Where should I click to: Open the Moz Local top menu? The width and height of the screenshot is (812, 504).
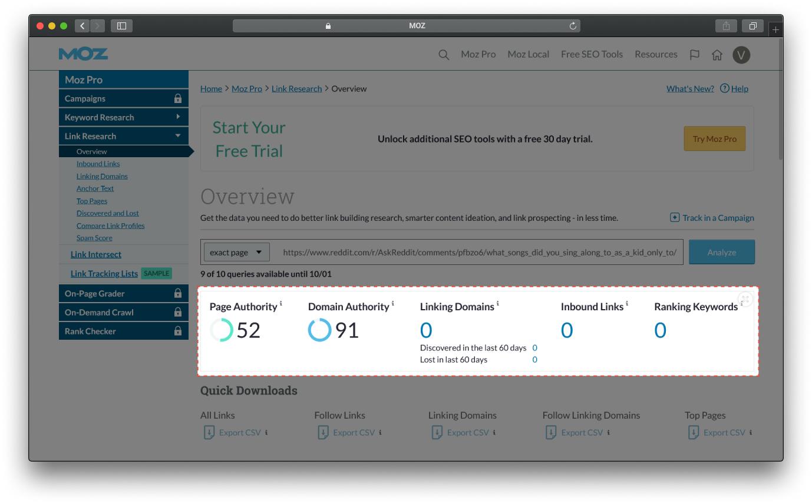point(528,54)
